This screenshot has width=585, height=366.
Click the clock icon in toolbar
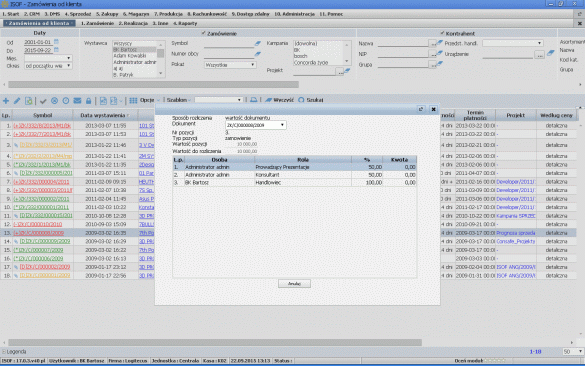pyautogui.click(x=66, y=101)
